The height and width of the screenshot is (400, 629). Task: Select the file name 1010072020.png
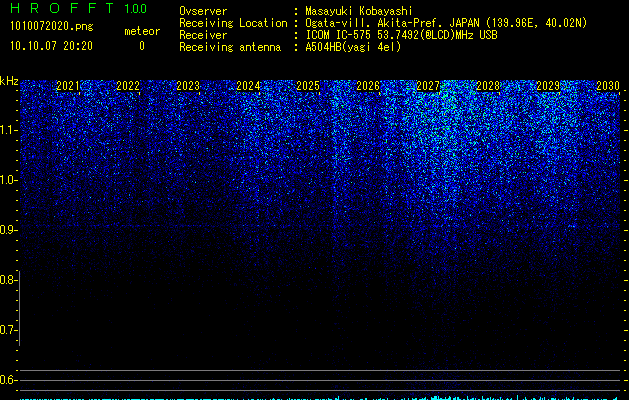coord(52,26)
